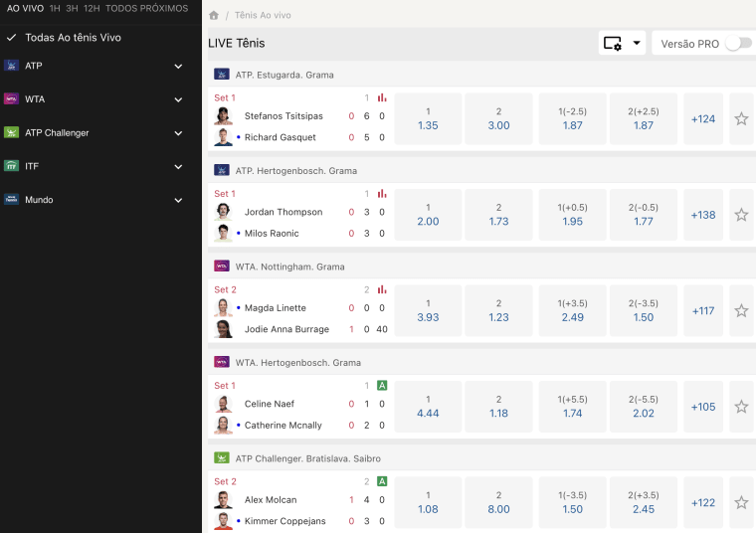The width and height of the screenshot is (756, 533).
Task: Show +138 more markets for Thompson match
Action: pos(703,215)
